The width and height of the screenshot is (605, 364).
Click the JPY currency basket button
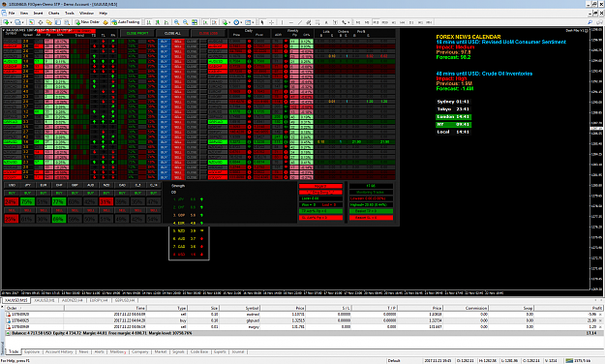(28, 185)
